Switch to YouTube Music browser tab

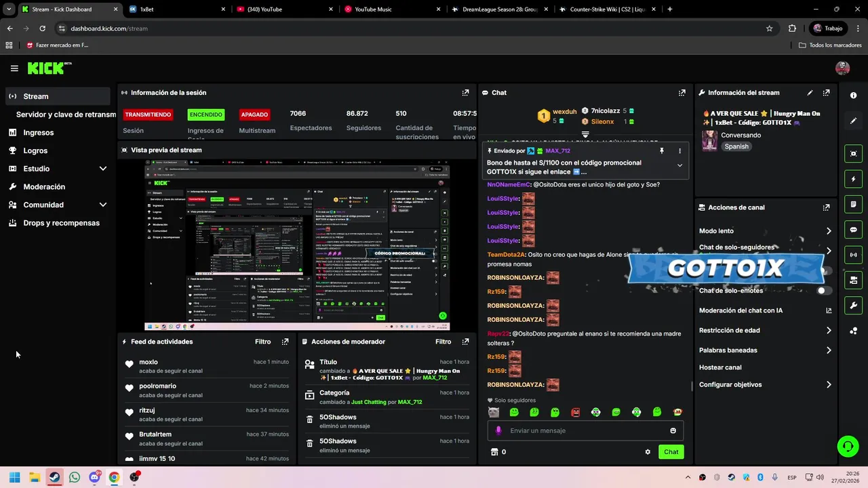tap(391, 9)
